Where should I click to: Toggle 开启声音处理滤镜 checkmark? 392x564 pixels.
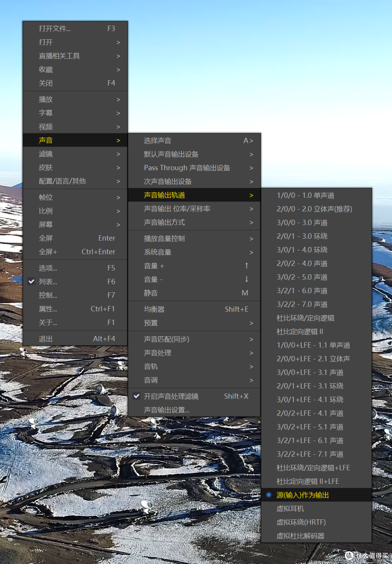pyautogui.click(x=194, y=397)
